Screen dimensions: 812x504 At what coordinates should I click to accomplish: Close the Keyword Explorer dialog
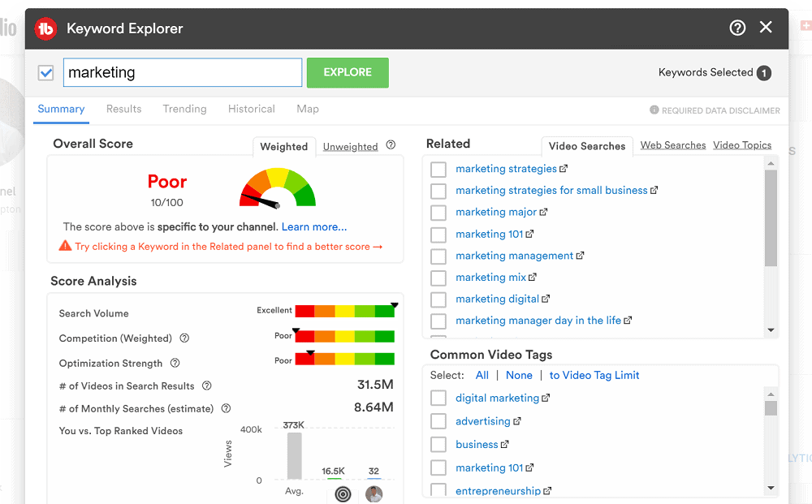tap(766, 27)
